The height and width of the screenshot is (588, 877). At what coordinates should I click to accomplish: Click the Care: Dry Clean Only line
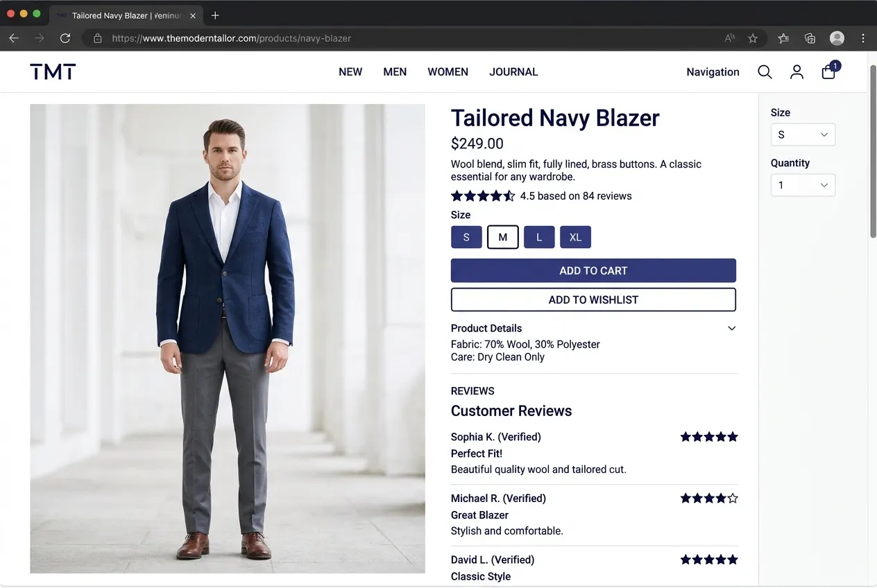pos(497,357)
